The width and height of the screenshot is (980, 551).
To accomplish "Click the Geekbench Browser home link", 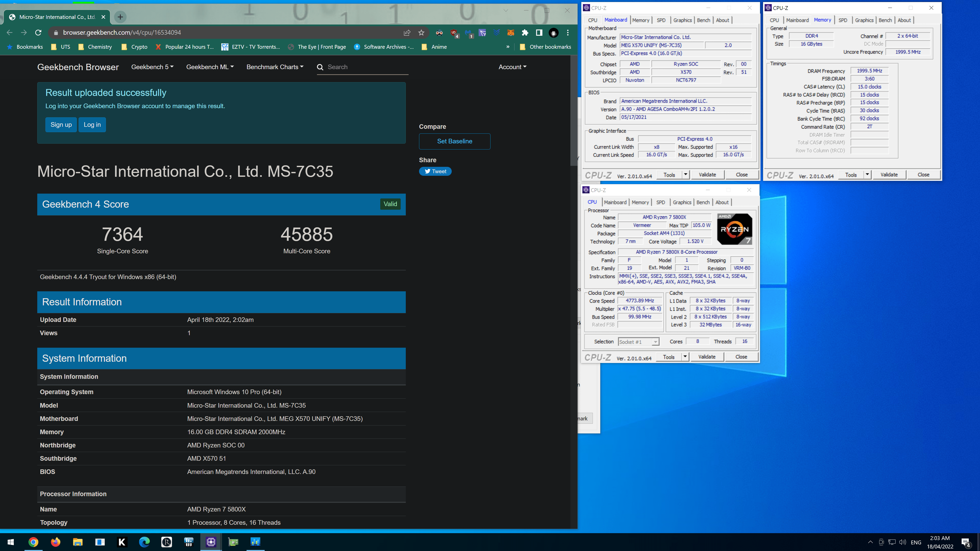I will [78, 67].
